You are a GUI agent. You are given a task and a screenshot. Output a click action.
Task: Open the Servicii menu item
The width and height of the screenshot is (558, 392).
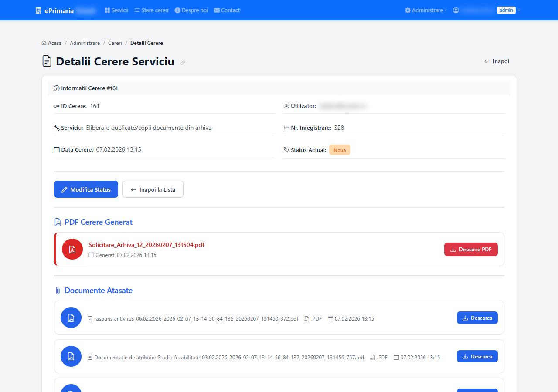(116, 10)
